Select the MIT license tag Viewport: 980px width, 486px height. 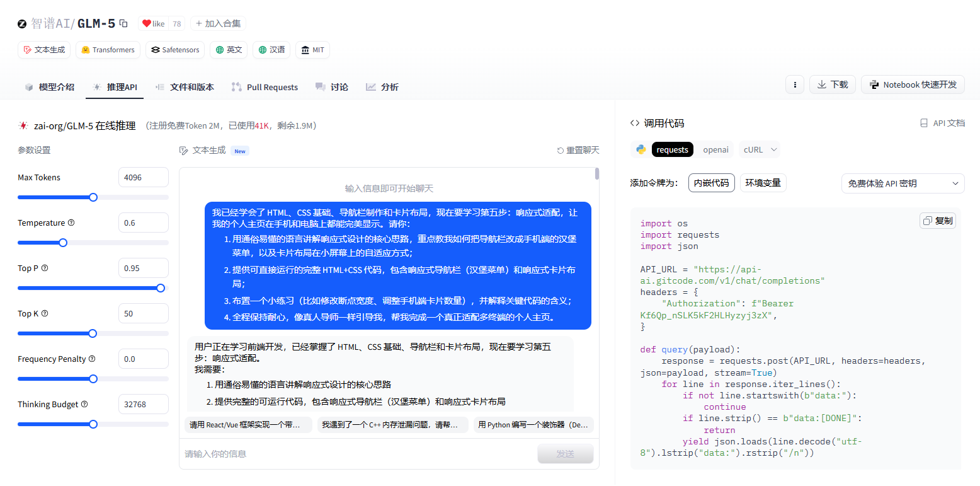click(312, 50)
